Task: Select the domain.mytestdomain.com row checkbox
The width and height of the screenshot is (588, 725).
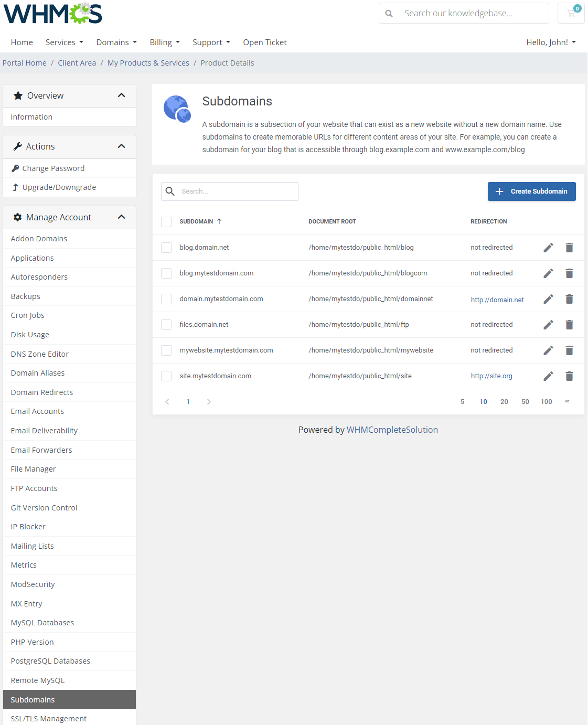Action: (x=166, y=299)
